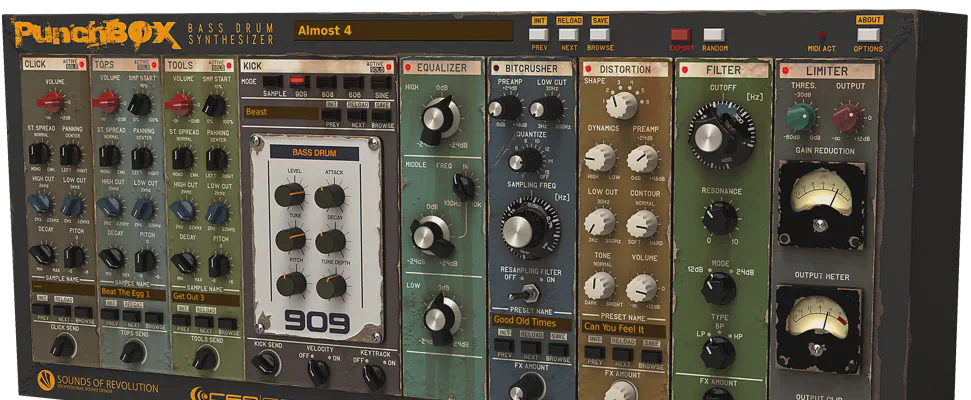Open the global preset Browse button
Screen dimensions: 971x400
click(x=600, y=35)
